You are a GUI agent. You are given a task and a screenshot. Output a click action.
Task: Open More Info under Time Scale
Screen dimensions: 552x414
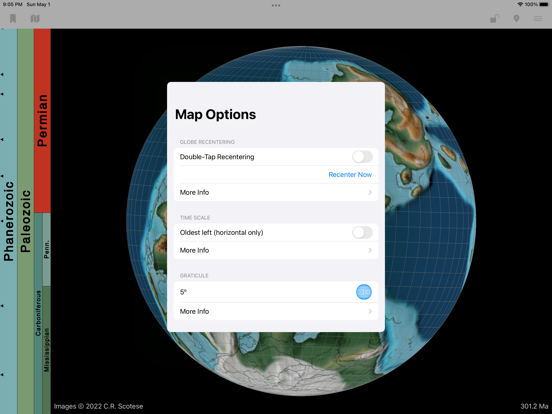pos(276,250)
